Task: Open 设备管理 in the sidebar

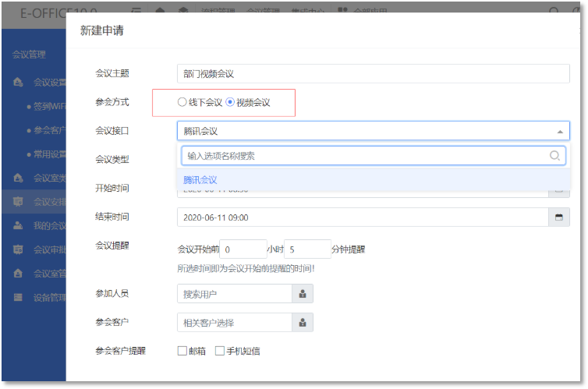Action: (49, 298)
